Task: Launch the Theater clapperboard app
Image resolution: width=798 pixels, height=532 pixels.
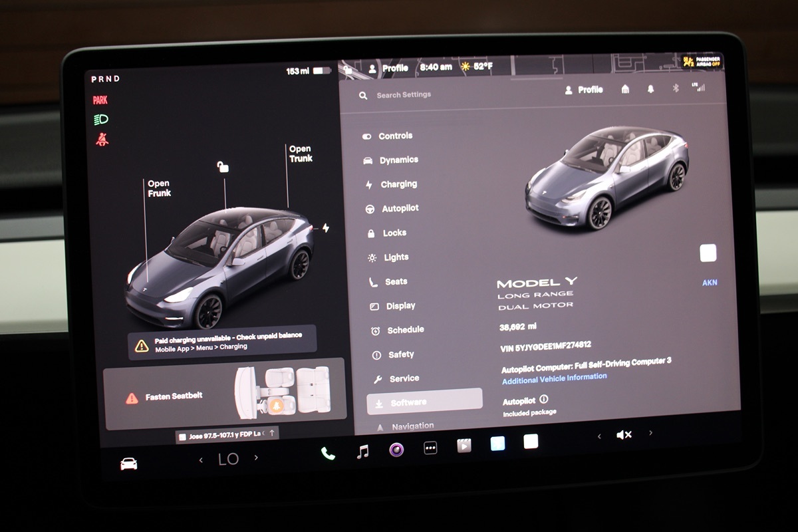Action: click(x=464, y=446)
